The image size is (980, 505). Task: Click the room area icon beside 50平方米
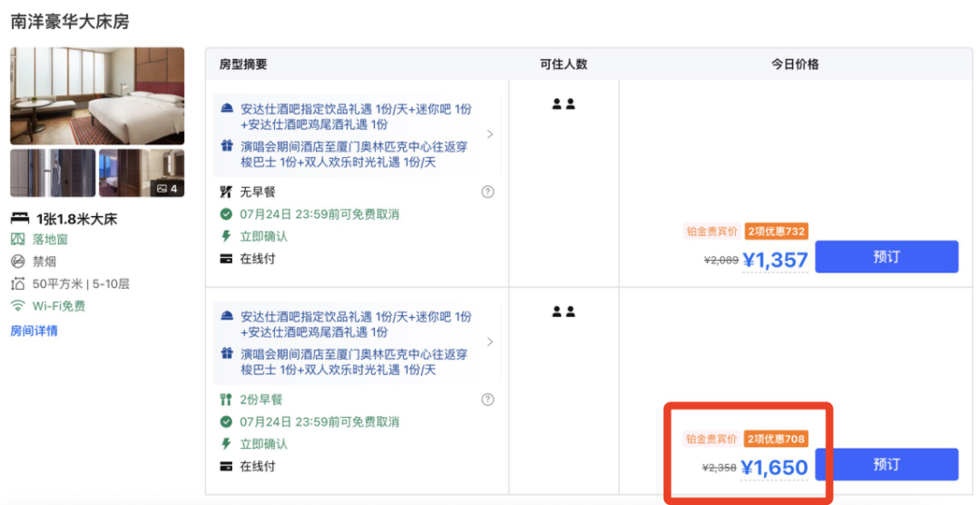(x=18, y=284)
